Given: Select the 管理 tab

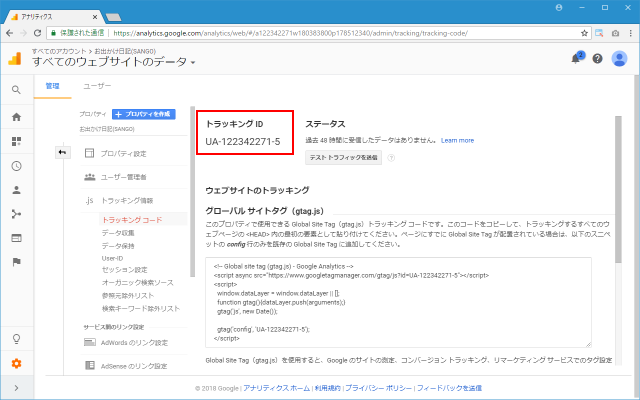Looking at the screenshot, I should tap(52, 87).
